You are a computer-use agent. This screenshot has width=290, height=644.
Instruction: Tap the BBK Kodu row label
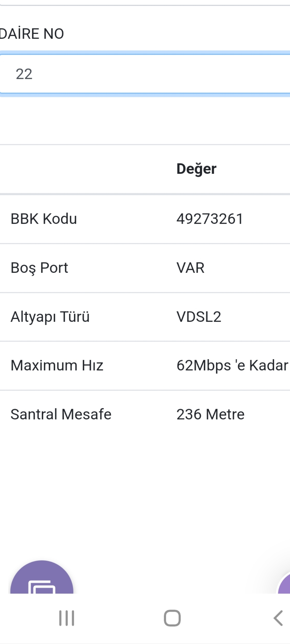coord(44,219)
